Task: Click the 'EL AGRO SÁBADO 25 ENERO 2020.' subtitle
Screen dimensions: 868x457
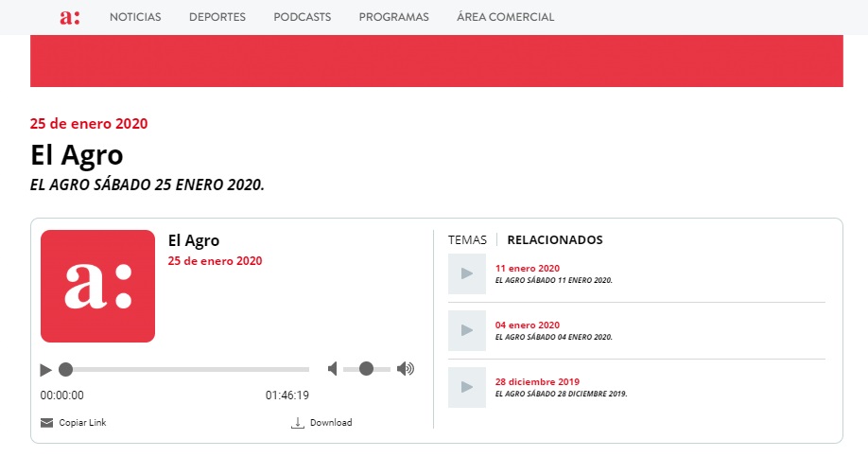Action: point(148,185)
